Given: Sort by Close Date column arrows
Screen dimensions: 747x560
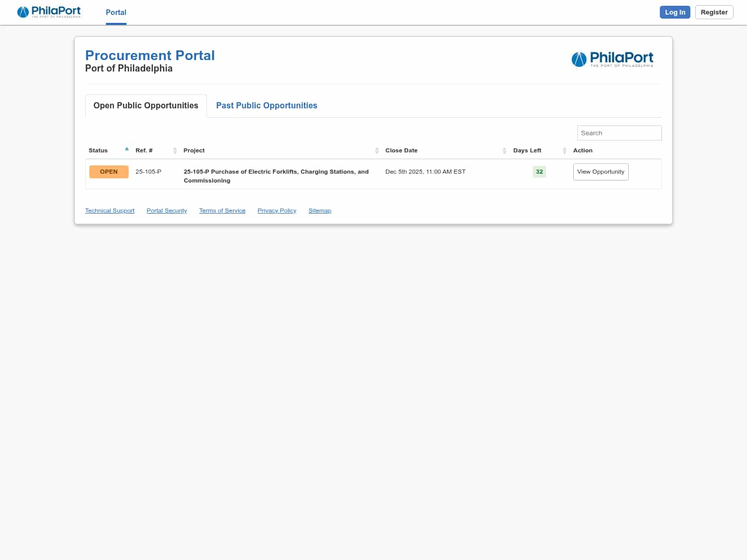Looking at the screenshot, I should coord(504,150).
